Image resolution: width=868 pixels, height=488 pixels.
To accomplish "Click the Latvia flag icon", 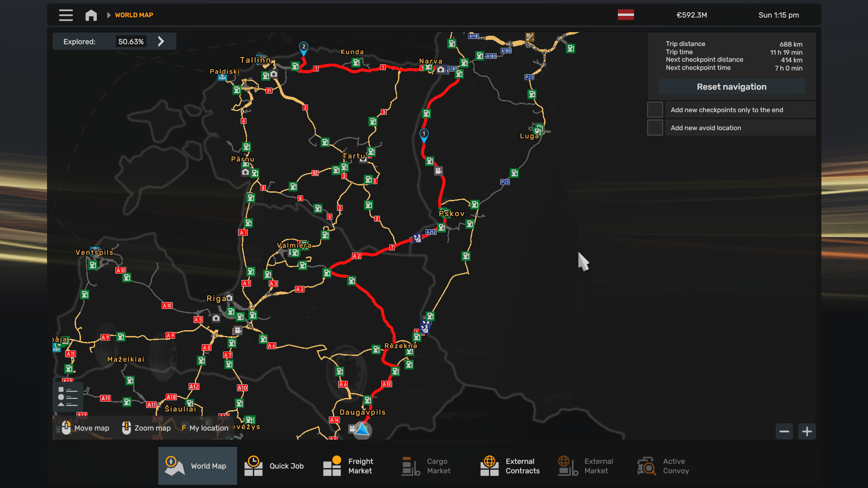I will 626,15.
